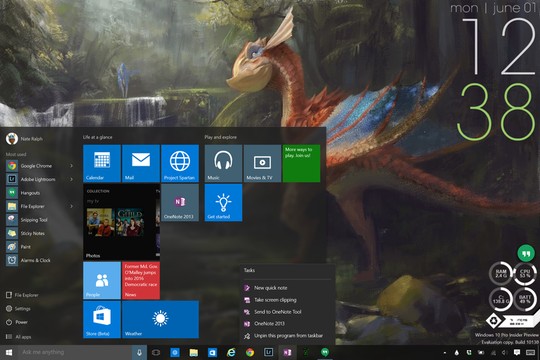The height and width of the screenshot is (360, 540).
Task: Open the Calendar tile
Action: coord(102,163)
